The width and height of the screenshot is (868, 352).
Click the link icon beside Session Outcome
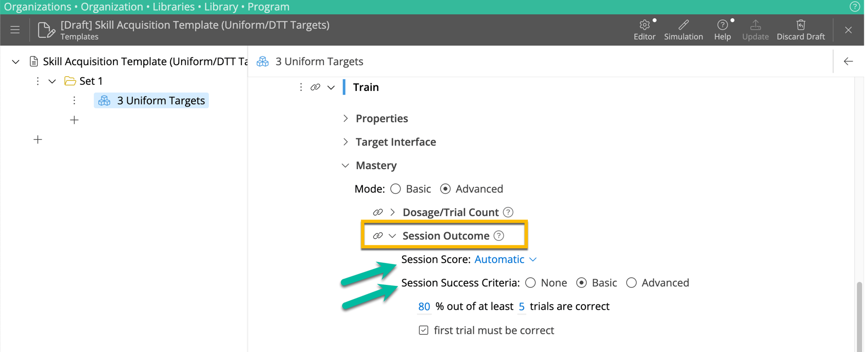click(377, 235)
